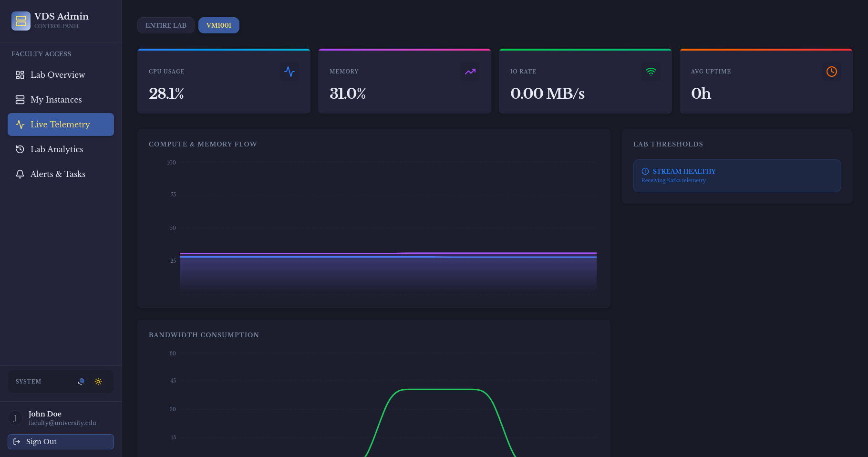
Task: Click the Lab Overview grid icon
Action: 20,75
